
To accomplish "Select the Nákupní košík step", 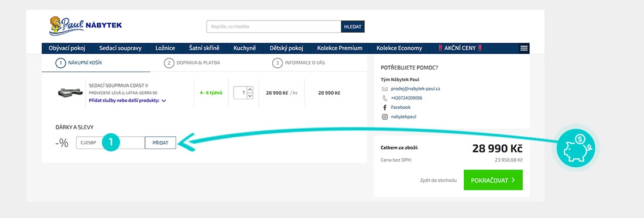I will coord(79,63).
